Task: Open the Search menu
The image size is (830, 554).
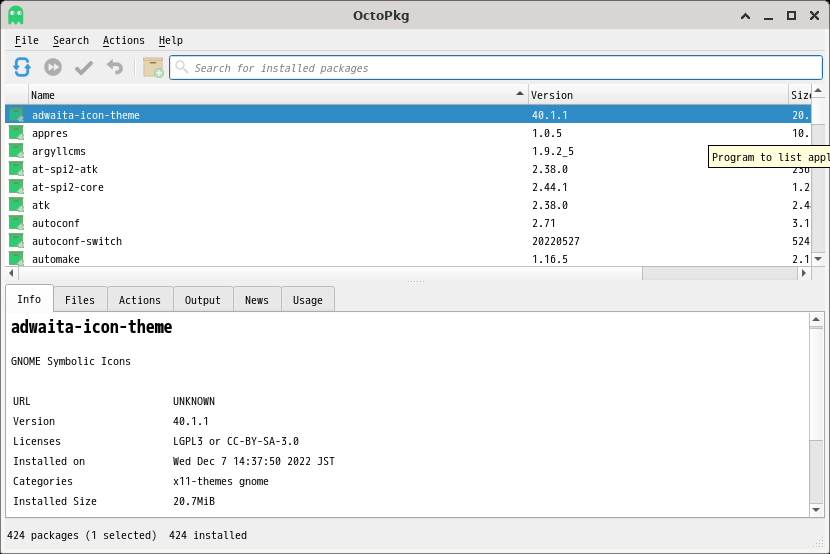Action: coord(70,40)
